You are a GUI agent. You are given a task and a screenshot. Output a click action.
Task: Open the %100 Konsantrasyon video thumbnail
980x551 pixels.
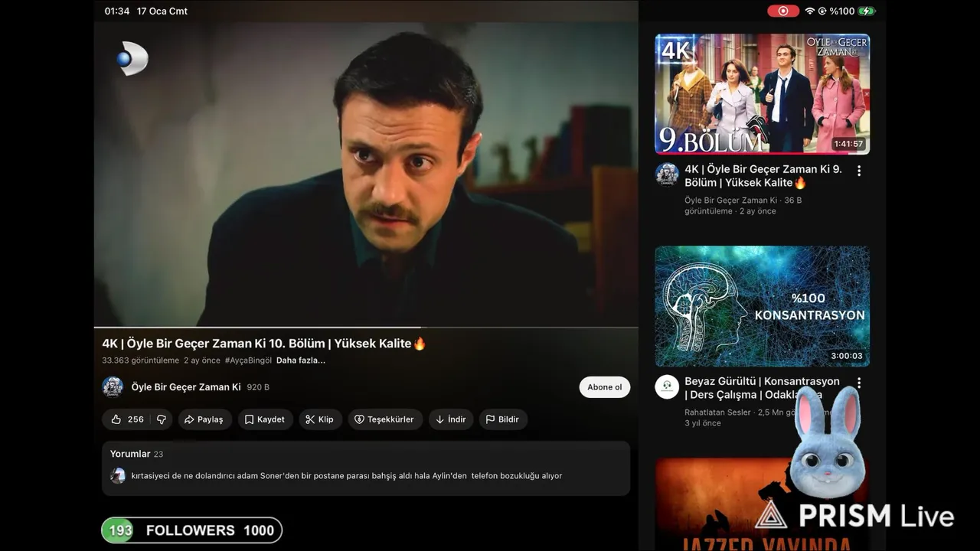tap(763, 306)
